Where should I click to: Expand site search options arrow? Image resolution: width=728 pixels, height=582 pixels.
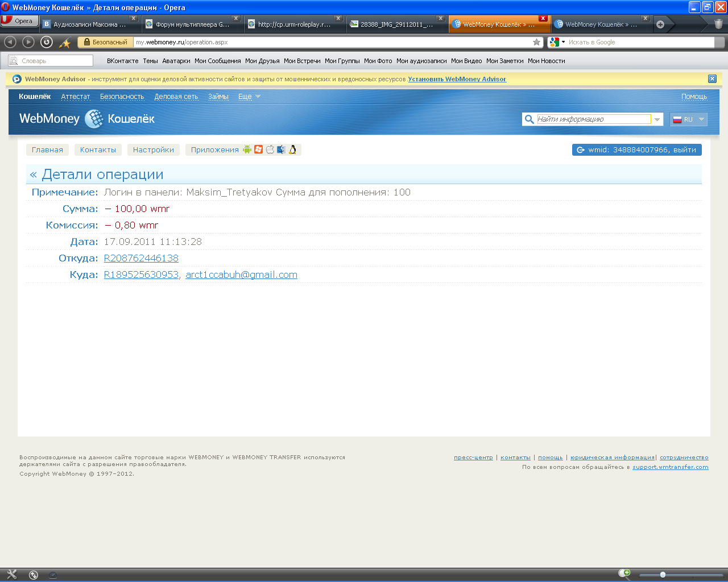coord(657,119)
